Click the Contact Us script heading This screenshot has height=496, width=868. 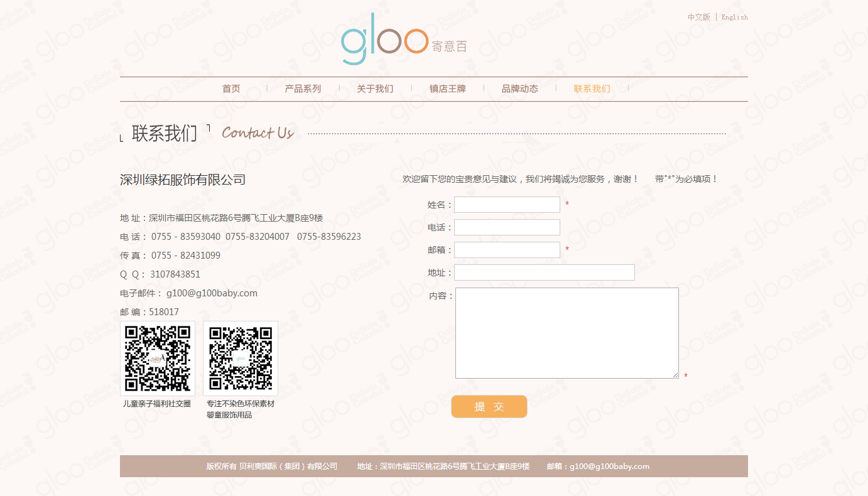(x=258, y=132)
